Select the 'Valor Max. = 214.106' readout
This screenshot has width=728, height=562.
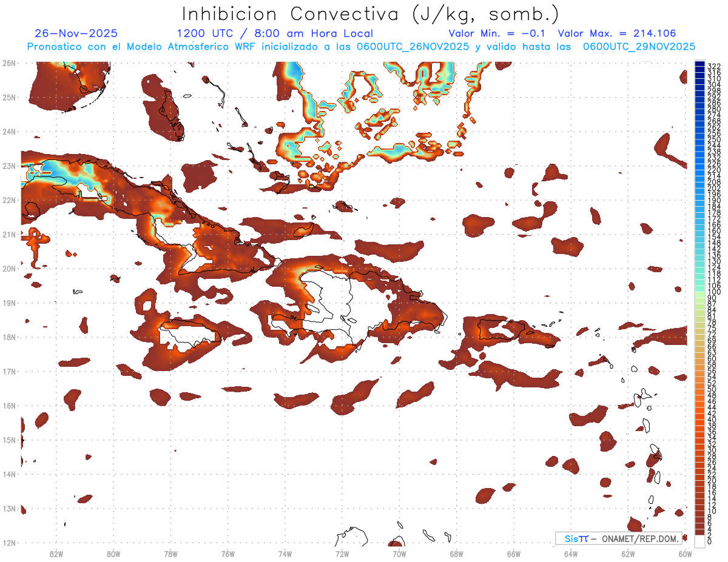617,33
